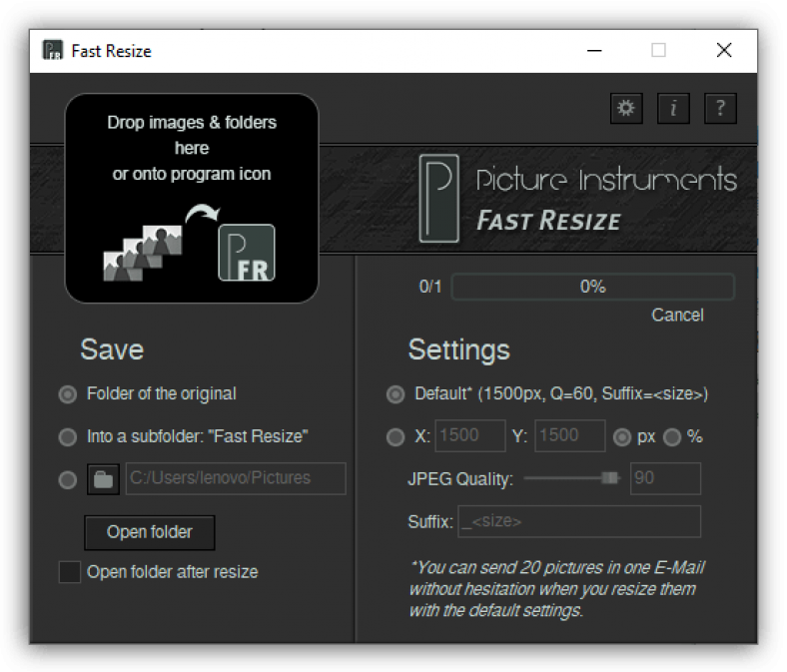
Task: Click the PFR program icon in drop area
Action: tap(247, 253)
